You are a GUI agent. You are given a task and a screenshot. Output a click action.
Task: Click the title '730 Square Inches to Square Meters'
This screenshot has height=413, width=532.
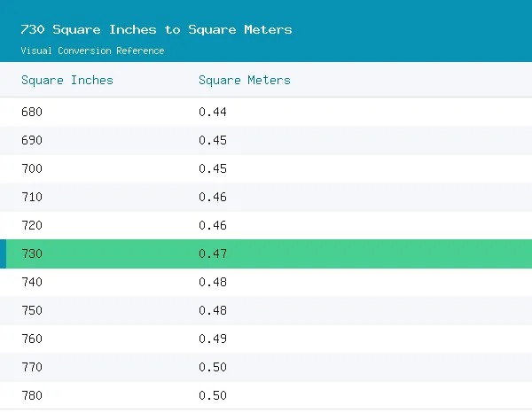pyautogui.click(x=156, y=29)
